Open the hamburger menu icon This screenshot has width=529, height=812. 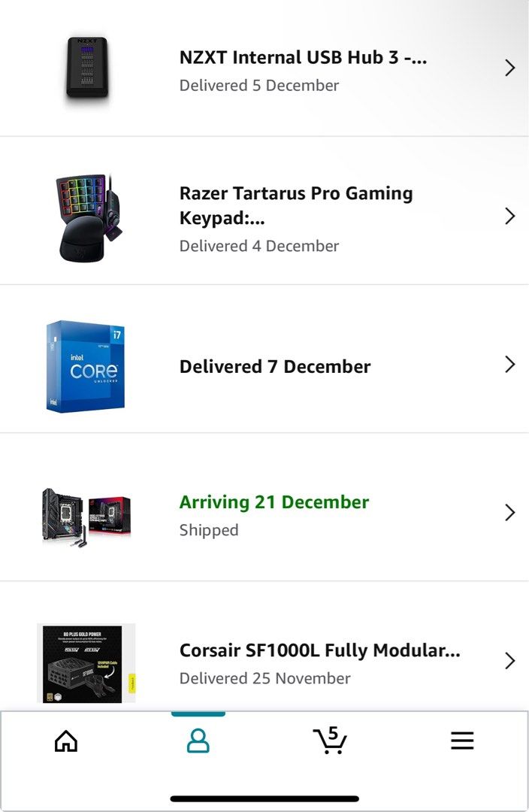coord(462,741)
